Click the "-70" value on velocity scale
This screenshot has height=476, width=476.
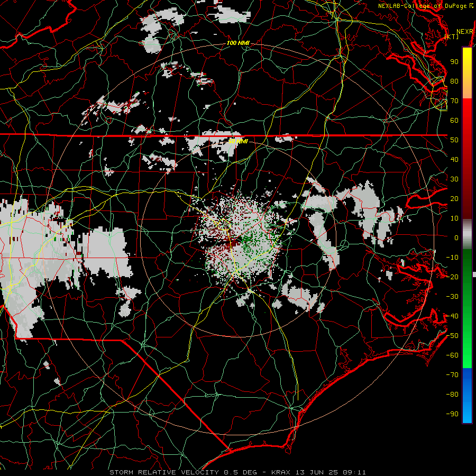pyautogui.click(x=452, y=375)
